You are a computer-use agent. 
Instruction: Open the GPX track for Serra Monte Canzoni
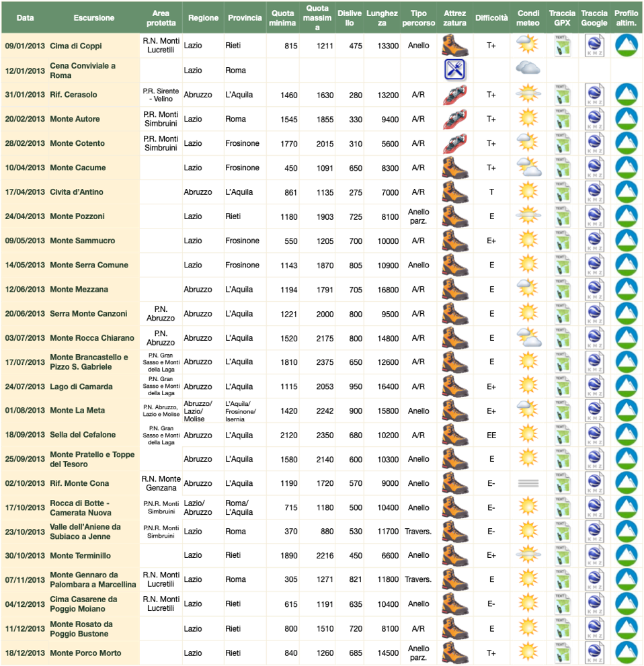pos(563,314)
